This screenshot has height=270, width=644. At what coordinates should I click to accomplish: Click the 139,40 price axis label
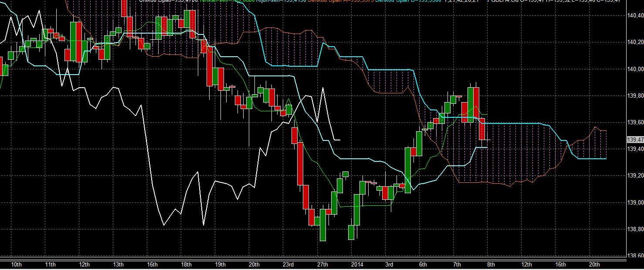(635, 149)
